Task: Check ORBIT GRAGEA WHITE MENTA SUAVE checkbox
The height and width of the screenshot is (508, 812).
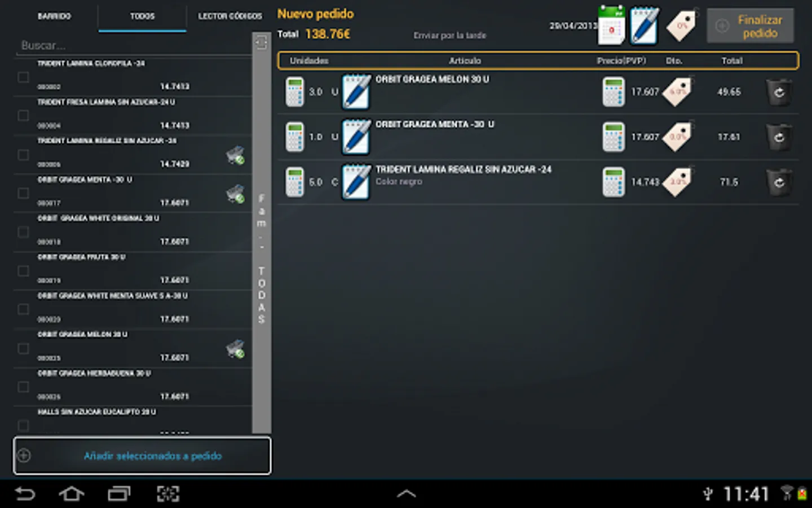Action: click(23, 309)
